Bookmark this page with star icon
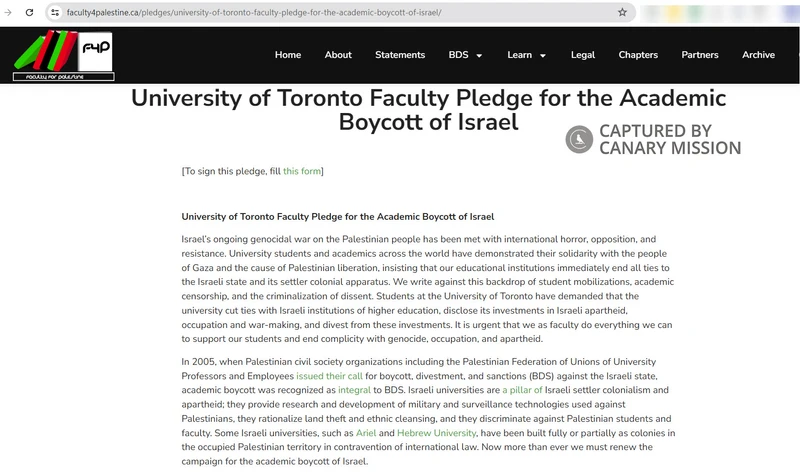The image size is (800, 474). (622, 12)
